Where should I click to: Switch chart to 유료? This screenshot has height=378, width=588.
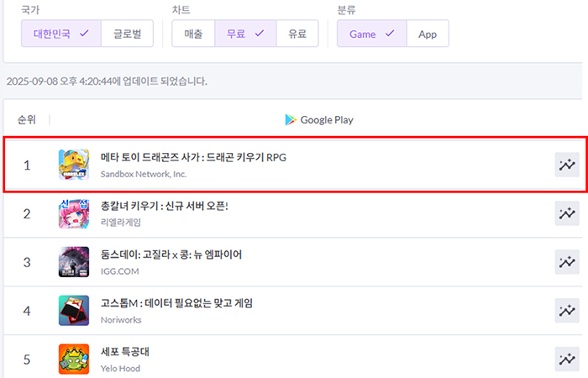click(297, 34)
